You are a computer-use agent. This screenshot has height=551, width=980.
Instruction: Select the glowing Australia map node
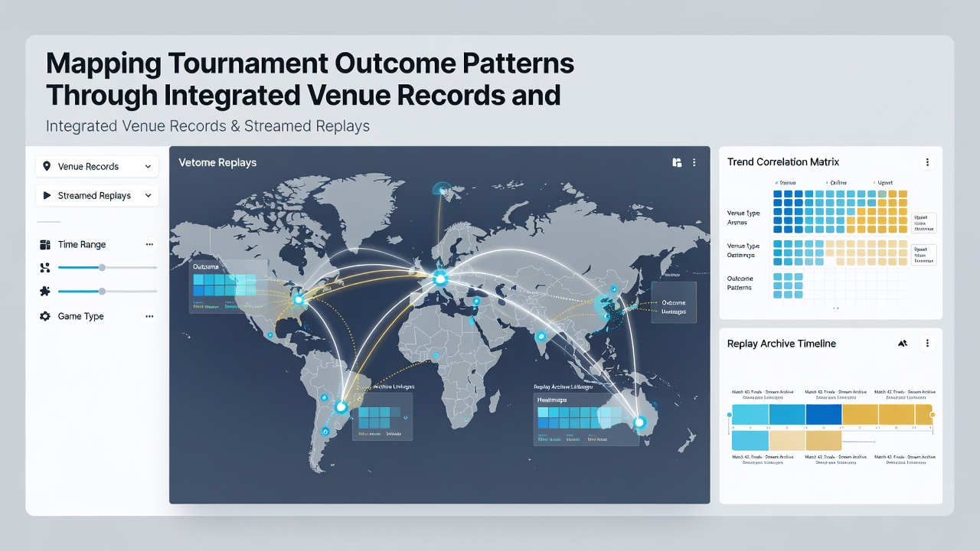point(638,422)
